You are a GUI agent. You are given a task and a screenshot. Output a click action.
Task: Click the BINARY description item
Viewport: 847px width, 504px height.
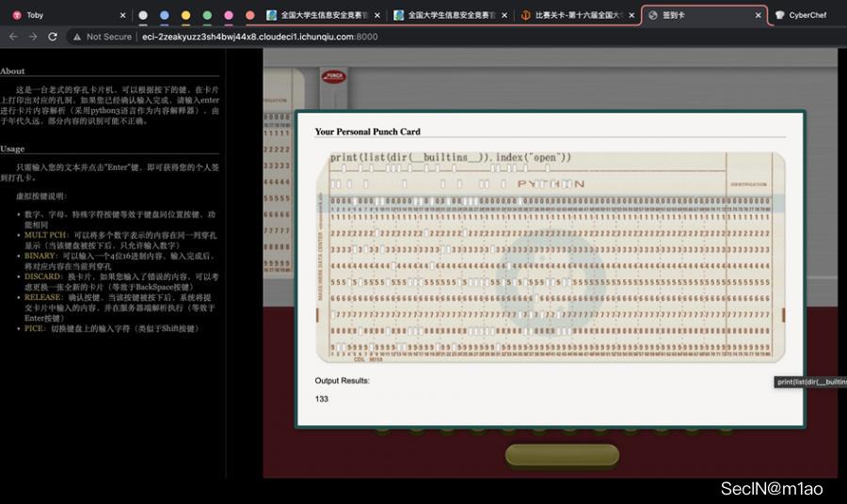120,260
